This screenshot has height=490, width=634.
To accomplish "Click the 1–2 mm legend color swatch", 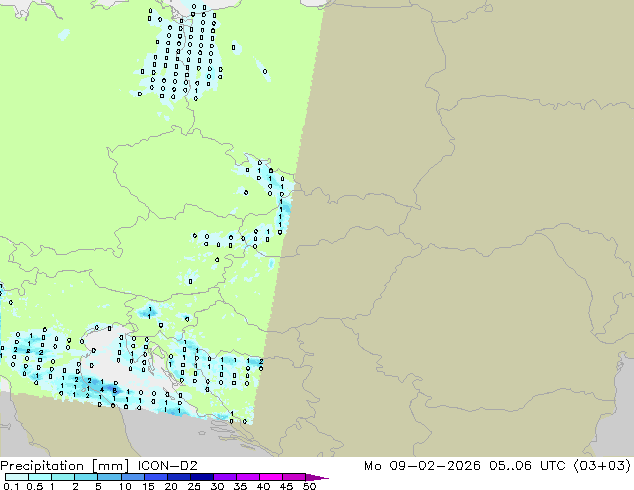I will (x=63, y=477).
